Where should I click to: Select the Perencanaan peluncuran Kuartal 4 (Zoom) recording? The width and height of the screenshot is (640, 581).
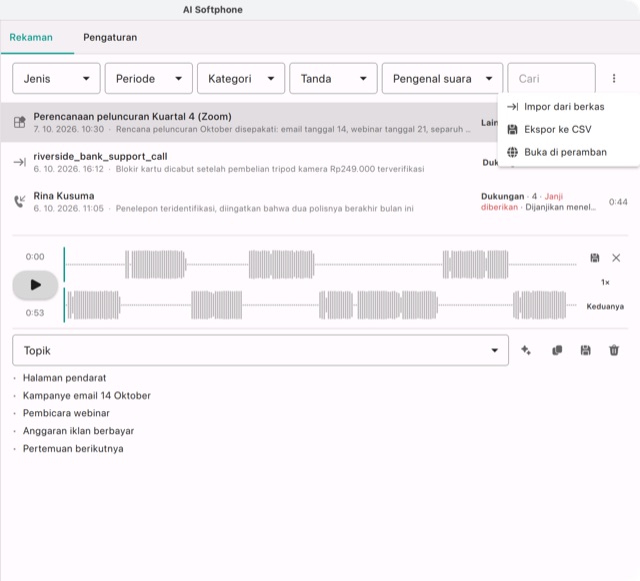pos(249,122)
